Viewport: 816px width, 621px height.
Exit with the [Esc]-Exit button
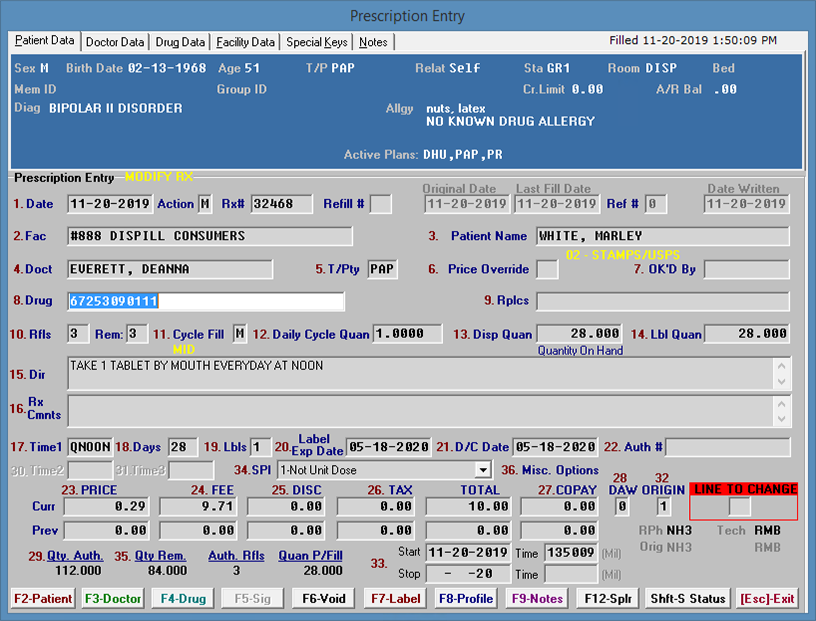tap(768, 598)
